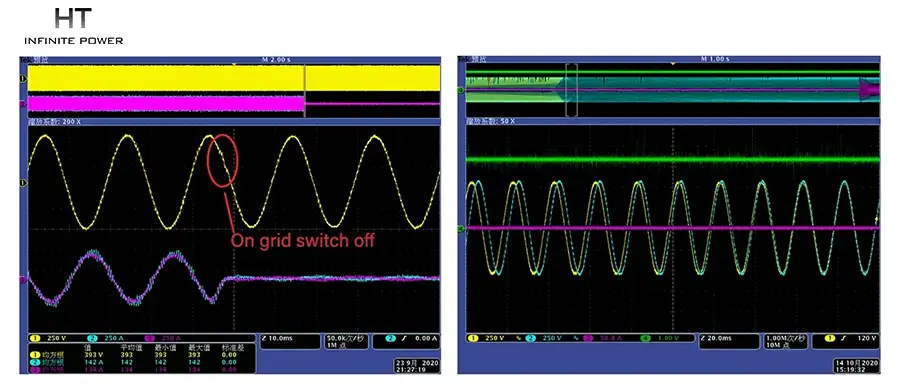Viewport: 900px width, 389px height.
Task: Click the 250 V scale of left channel 1
Action: (x=56, y=339)
